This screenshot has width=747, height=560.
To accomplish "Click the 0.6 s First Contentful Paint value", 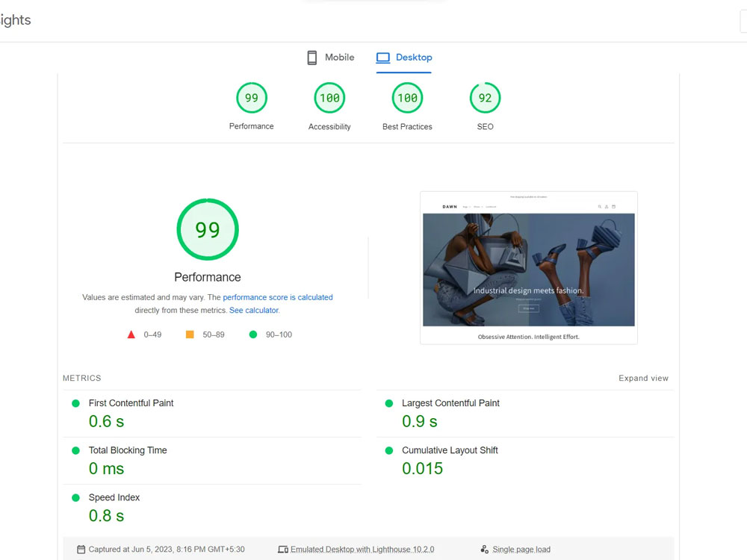I will coord(106,421).
